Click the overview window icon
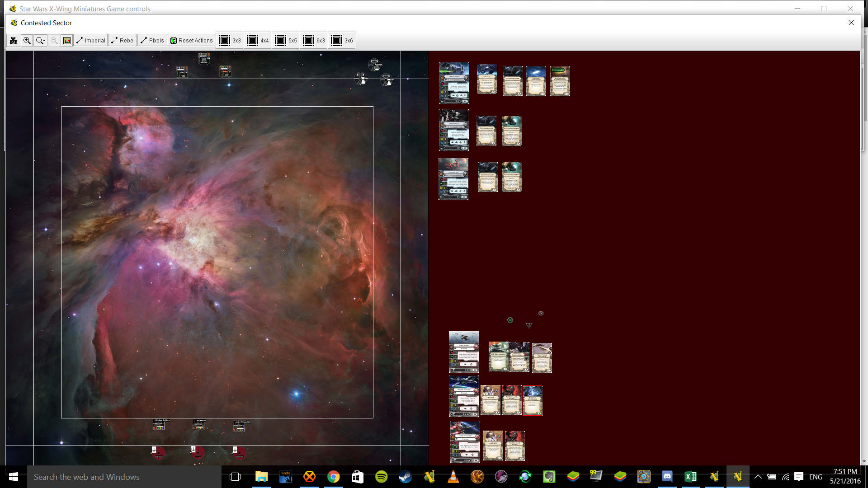 pyautogui.click(x=67, y=41)
